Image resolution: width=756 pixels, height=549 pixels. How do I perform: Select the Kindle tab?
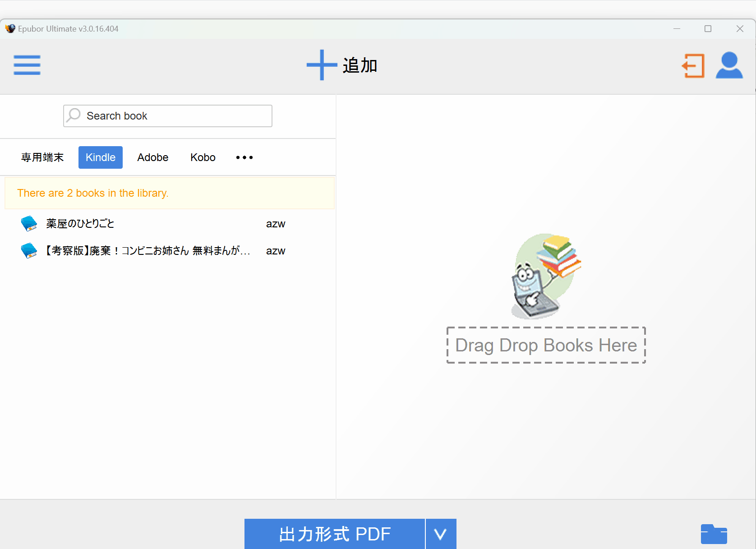coord(101,157)
